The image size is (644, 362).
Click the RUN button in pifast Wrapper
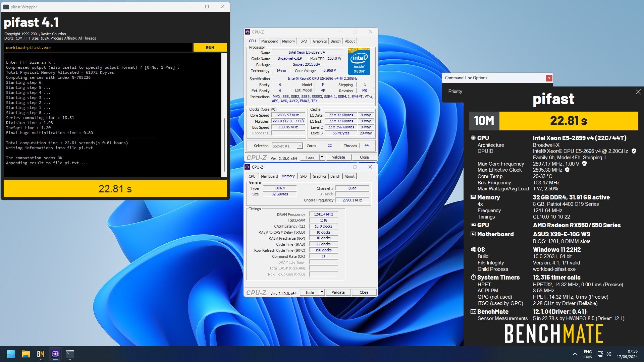click(x=210, y=48)
